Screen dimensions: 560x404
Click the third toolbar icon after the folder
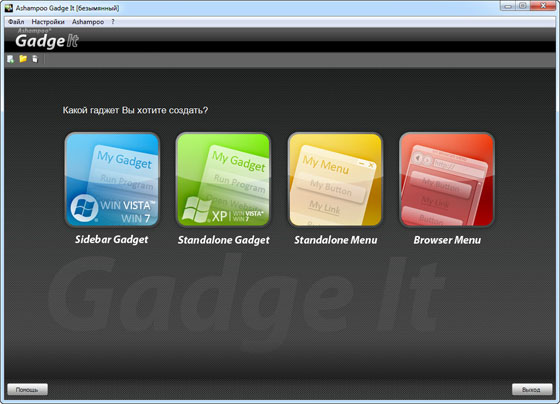[35, 59]
